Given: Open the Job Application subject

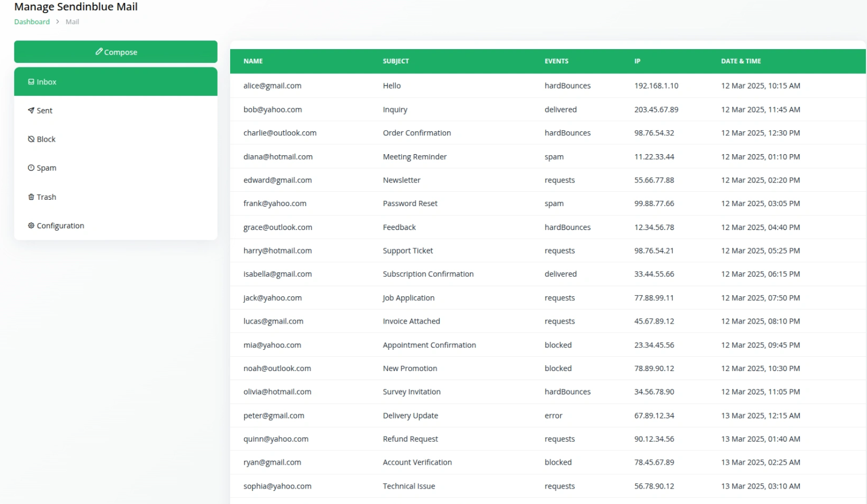Looking at the screenshot, I should pyautogui.click(x=408, y=298).
